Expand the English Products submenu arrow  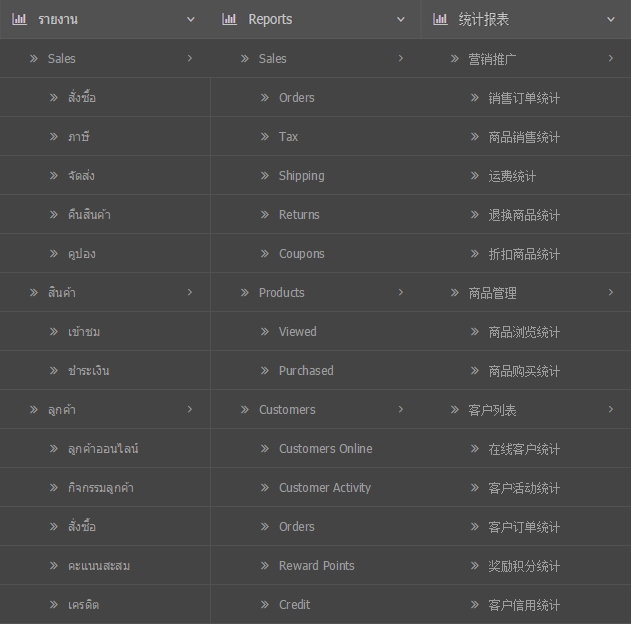(x=401, y=293)
